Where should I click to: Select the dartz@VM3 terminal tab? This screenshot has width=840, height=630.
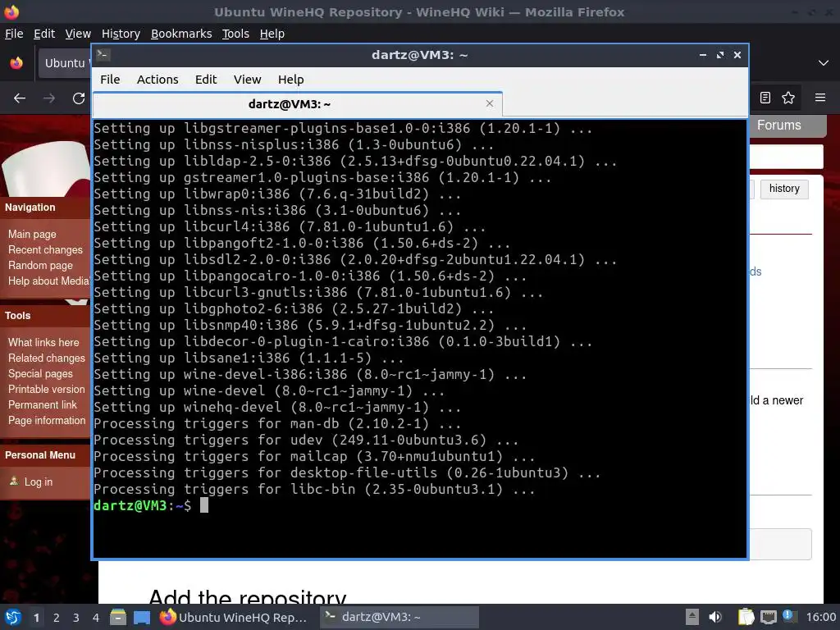[x=297, y=104]
